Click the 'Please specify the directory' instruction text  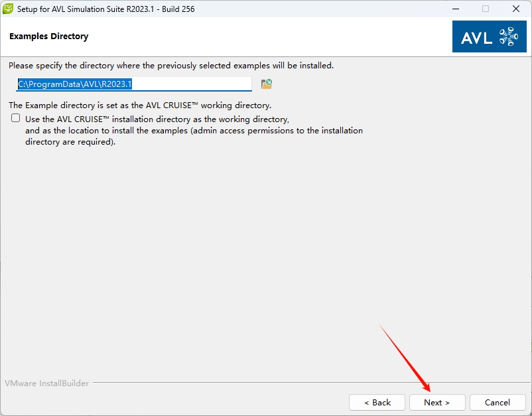[171, 66]
